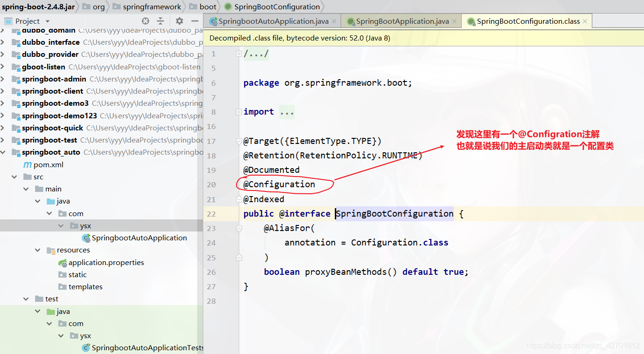Fold @AliasFor block at line 23

pos(239,228)
